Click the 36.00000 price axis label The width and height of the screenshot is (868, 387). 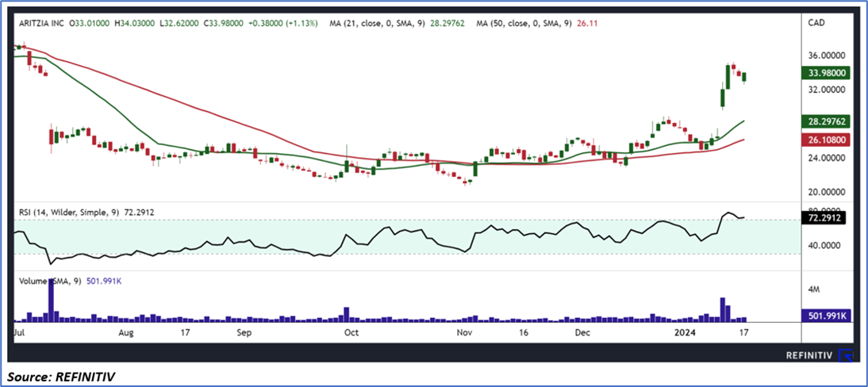(x=825, y=56)
